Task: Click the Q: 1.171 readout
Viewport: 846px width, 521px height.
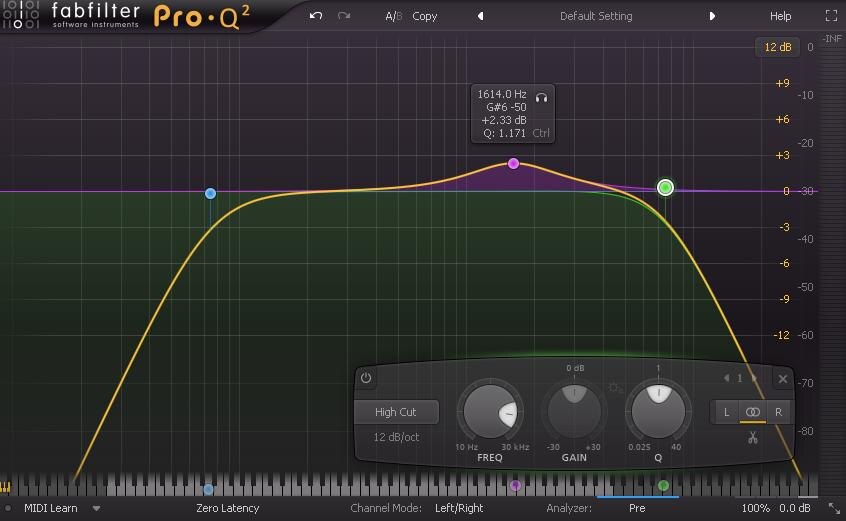Action: pyautogui.click(x=504, y=133)
